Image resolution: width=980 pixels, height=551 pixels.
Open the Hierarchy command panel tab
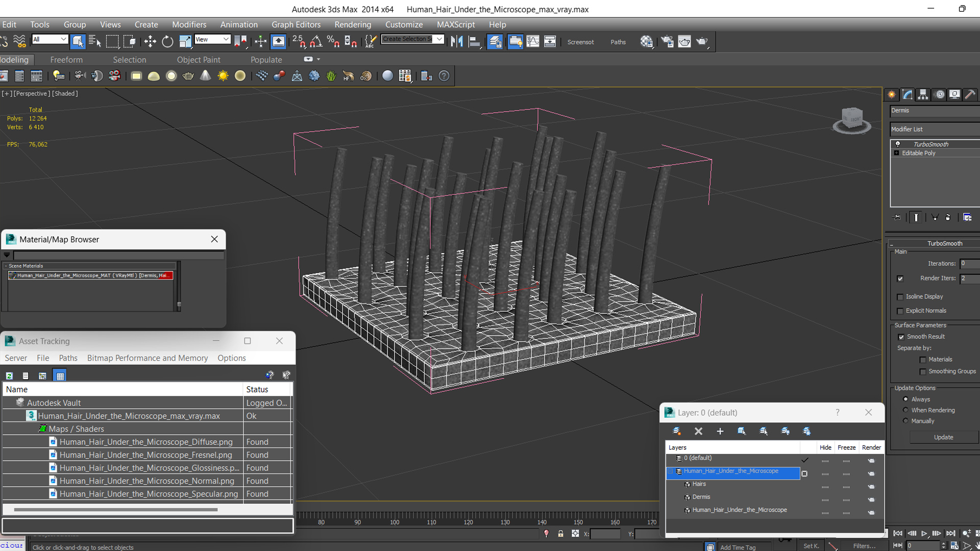pos(923,94)
